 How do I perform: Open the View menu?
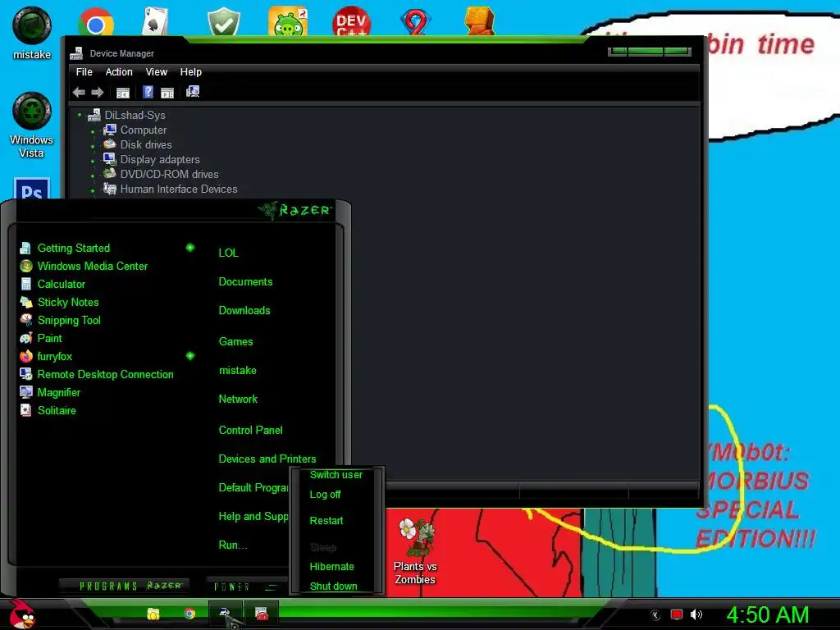pos(157,72)
